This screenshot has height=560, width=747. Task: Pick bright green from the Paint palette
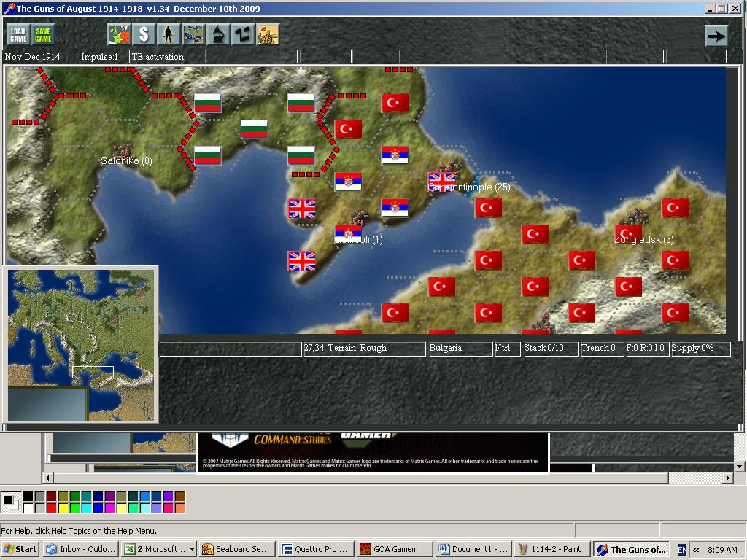[75, 508]
